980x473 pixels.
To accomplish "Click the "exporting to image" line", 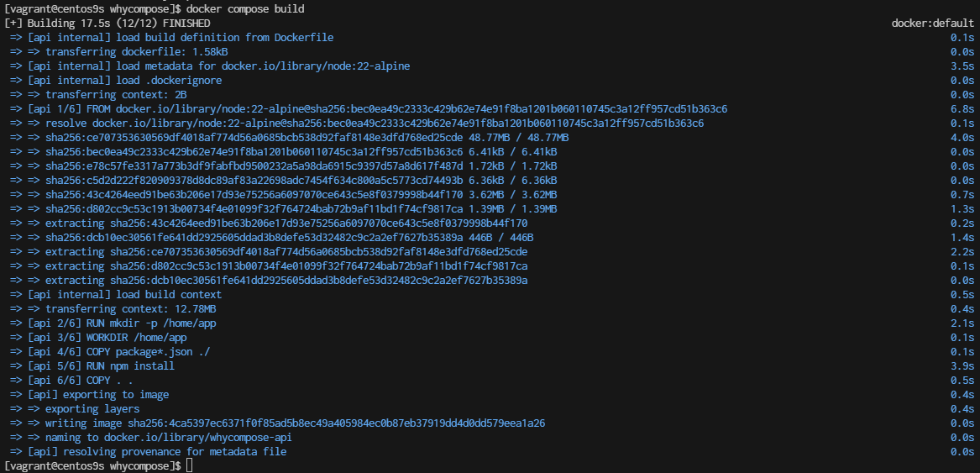I will click(98, 394).
